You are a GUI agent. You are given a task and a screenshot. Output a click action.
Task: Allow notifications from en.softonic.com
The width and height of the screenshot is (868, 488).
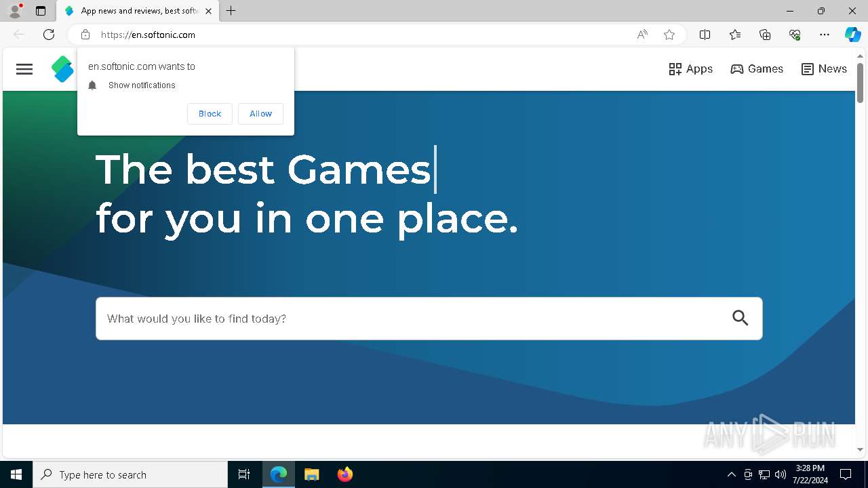pos(260,114)
